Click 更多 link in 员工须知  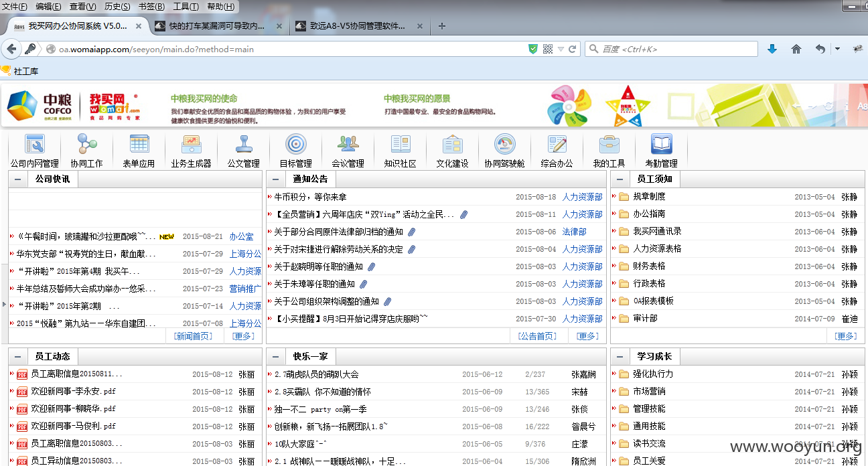(x=846, y=336)
